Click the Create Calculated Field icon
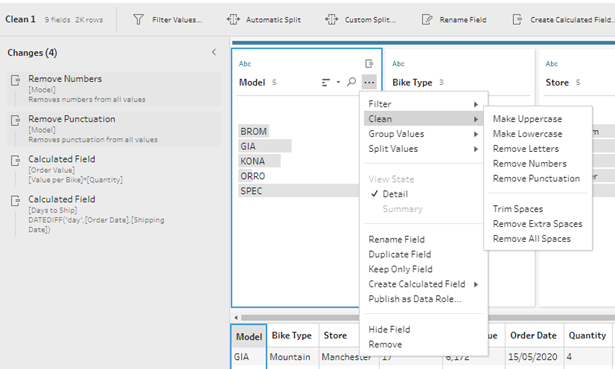 coord(517,19)
